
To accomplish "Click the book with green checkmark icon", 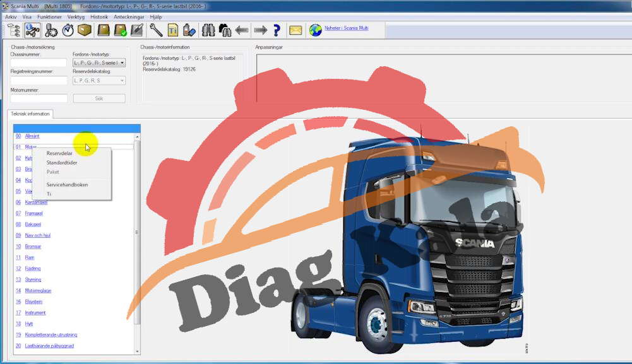I will 120,30.
